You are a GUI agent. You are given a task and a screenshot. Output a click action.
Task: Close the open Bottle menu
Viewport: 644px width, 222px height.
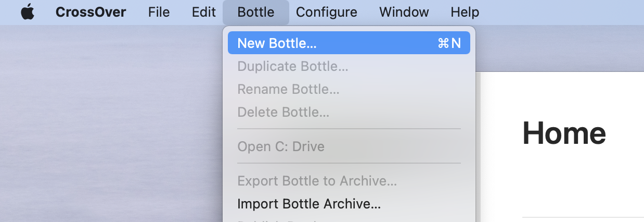click(x=255, y=12)
